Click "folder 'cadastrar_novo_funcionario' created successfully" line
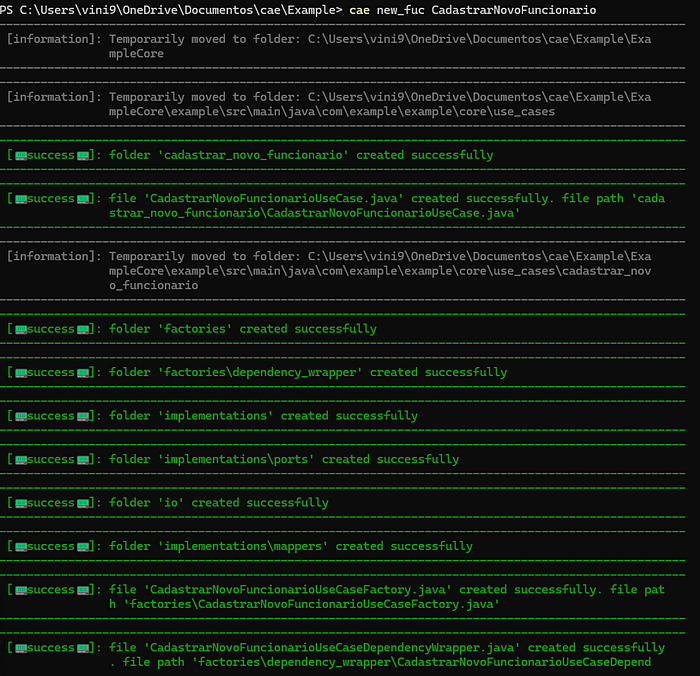The image size is (700, 676). coord(301,155)
